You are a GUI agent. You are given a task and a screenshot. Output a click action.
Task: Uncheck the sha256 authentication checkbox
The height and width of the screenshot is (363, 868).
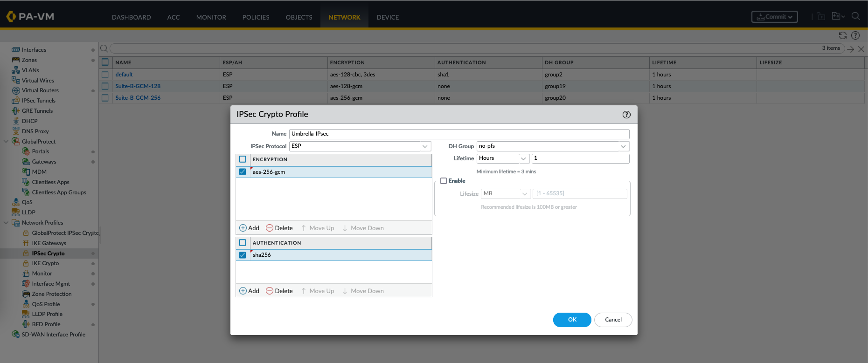[x=243, y=255]
